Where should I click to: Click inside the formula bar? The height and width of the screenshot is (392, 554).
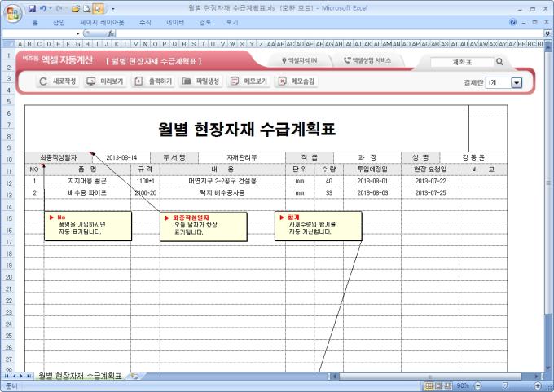point(330,33)
